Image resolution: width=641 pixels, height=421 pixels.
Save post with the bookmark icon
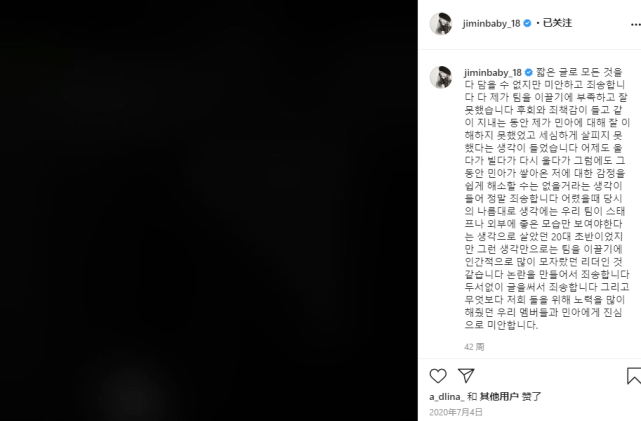coord(634,376)
